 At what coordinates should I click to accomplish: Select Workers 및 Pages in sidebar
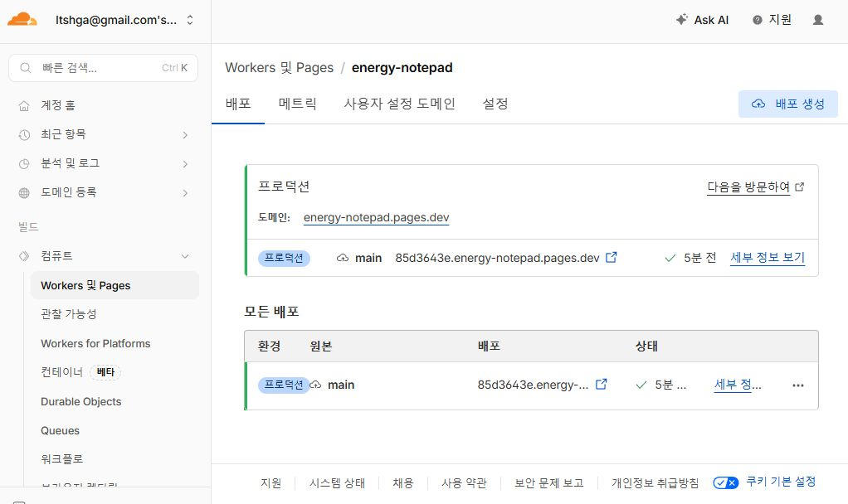click(x=115, y=285)
